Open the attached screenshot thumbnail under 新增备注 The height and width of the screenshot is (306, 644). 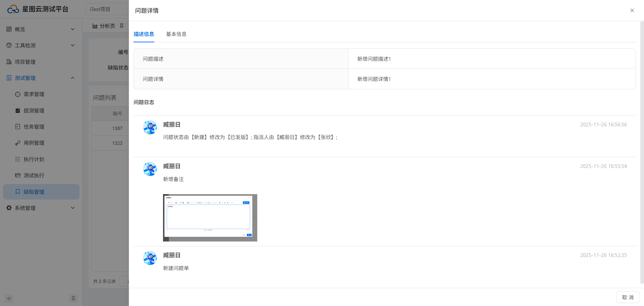click(210, 218)
